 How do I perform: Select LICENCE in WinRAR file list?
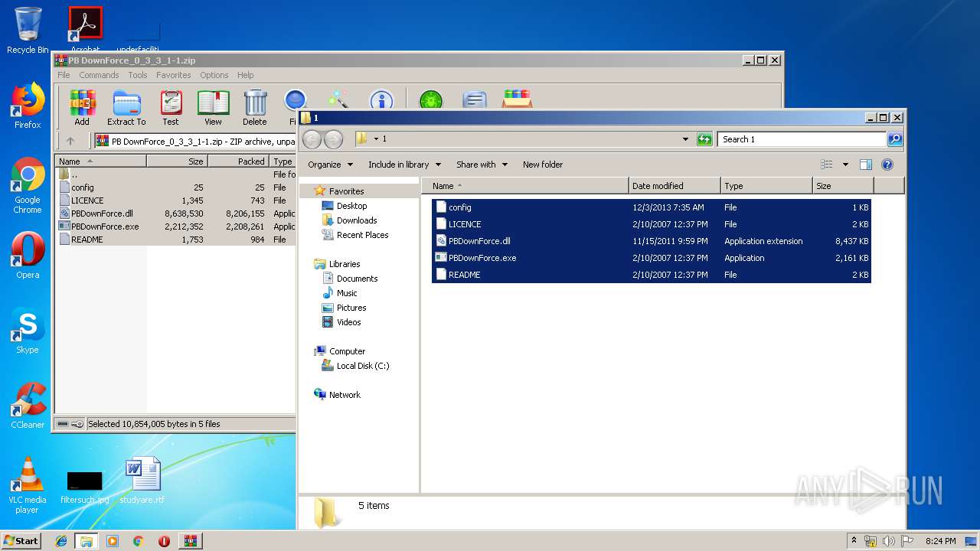(x=176, y=201)
